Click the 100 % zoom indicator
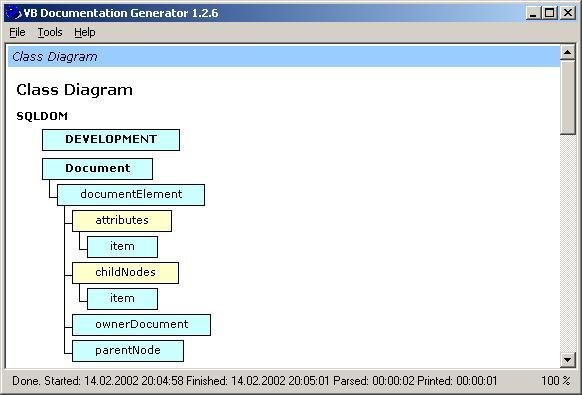This screenshot has width=582, height=395. [x=555, y=381]
